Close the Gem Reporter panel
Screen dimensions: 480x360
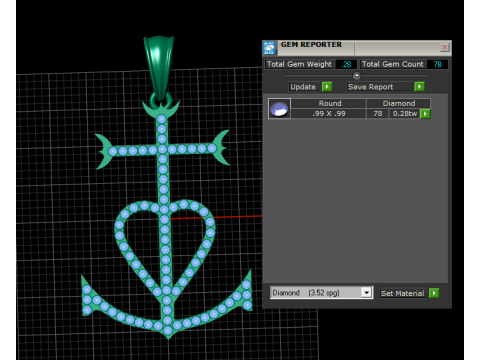444,47
